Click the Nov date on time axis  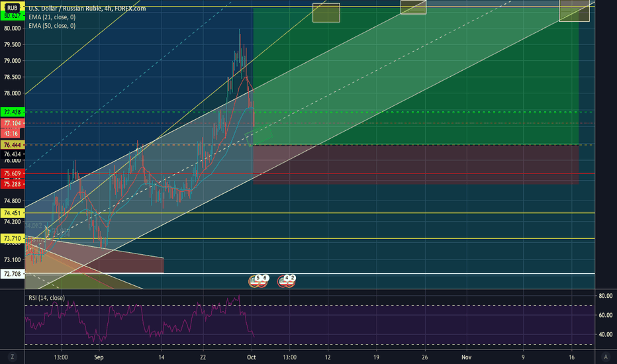click(x=466, y=357)
